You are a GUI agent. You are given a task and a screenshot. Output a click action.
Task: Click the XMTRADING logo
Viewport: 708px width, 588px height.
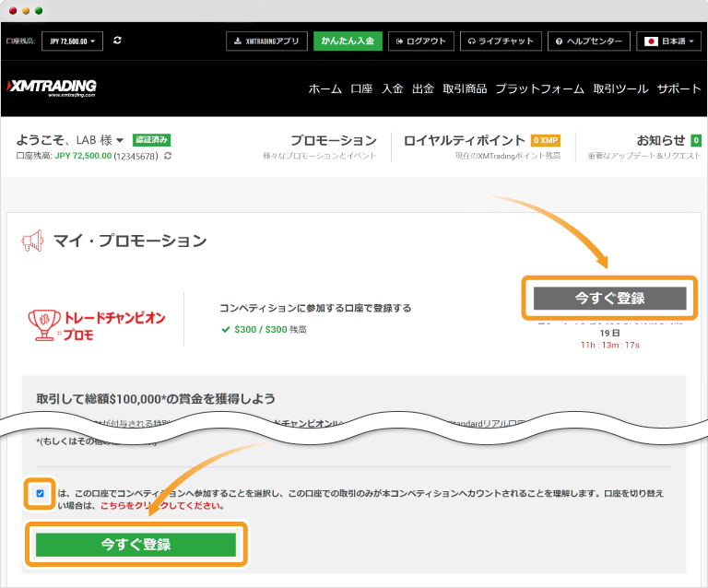click(x=52, y=88)
